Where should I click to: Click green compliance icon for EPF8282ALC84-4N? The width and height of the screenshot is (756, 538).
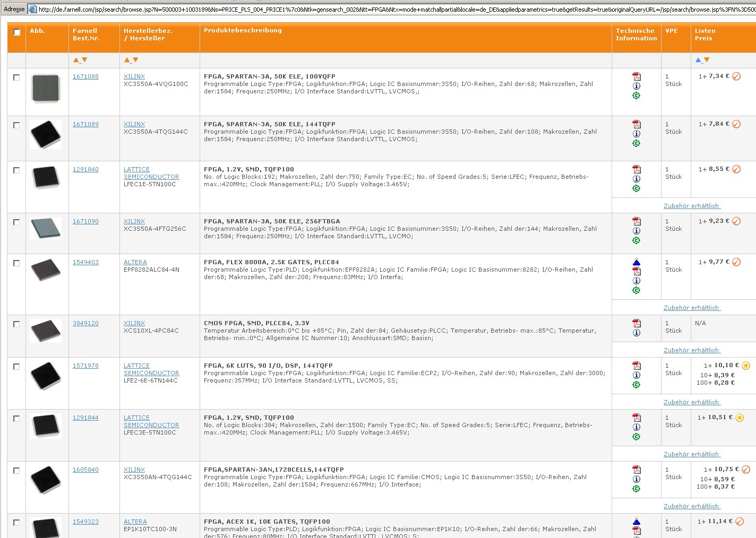tap(637, 290)
